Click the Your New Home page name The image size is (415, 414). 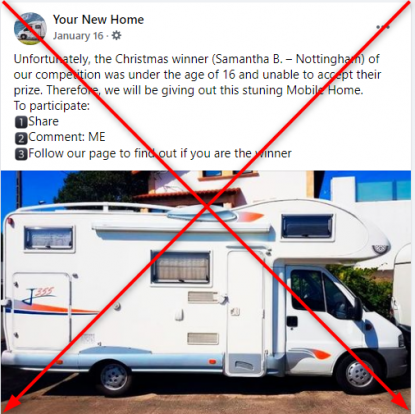[x=98, y=20]
